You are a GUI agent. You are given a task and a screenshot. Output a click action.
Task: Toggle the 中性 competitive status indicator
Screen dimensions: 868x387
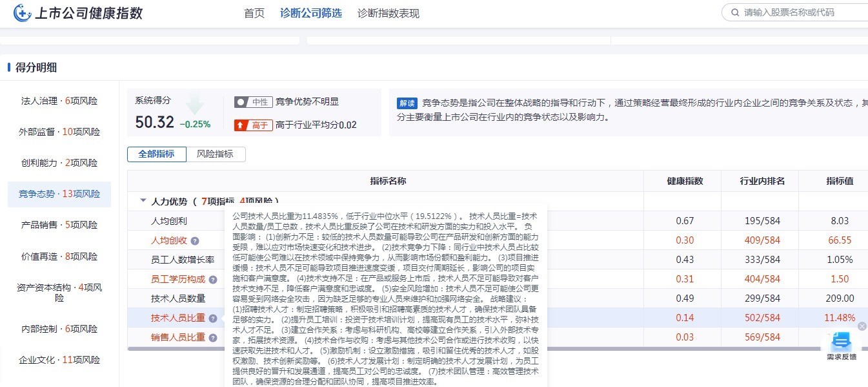[x=252, y=102]
